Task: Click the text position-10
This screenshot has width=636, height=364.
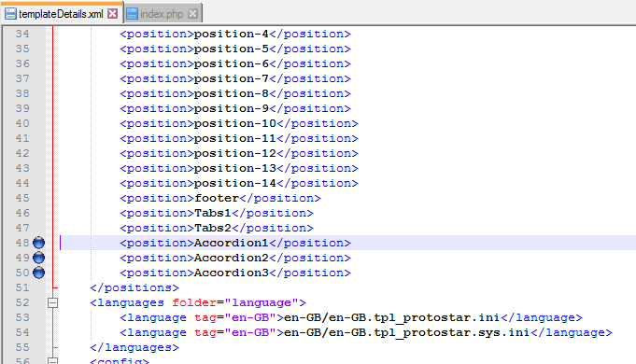Action: [235, 123]
